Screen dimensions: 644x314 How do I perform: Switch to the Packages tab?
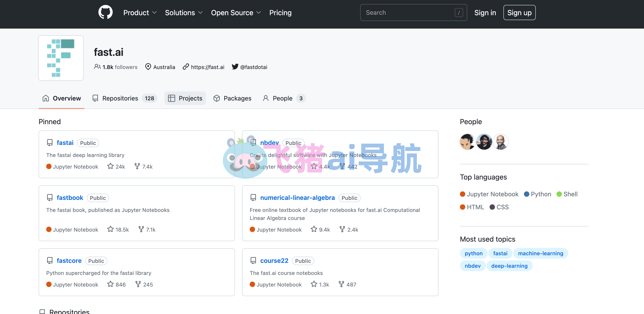point(232,98)
